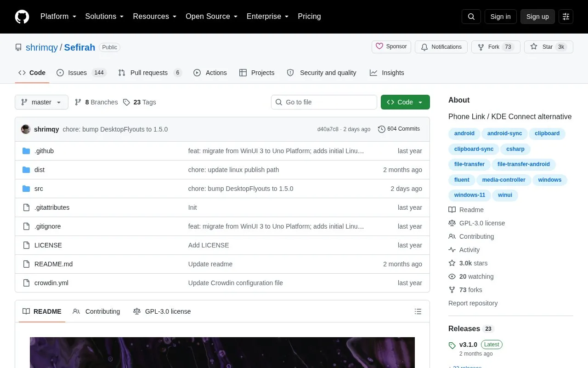The width and height of the screenshot is (588, 368).
Task: Fork the repository with the Fork button
Action: coord(496,47)
